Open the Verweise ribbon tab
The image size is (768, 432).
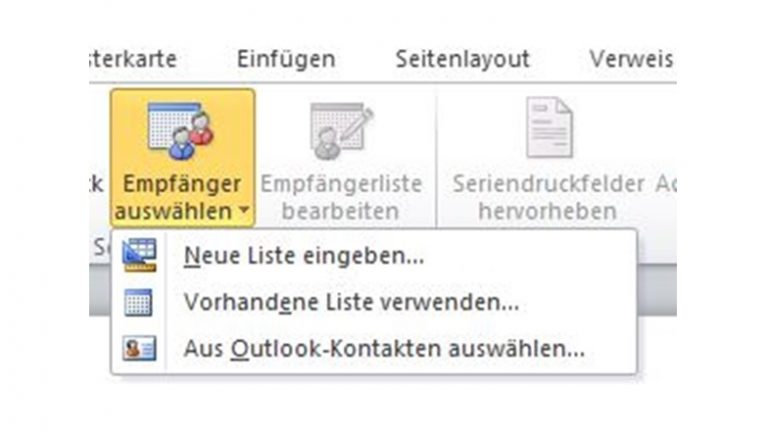pyautogui.click(x=632, y=59)
